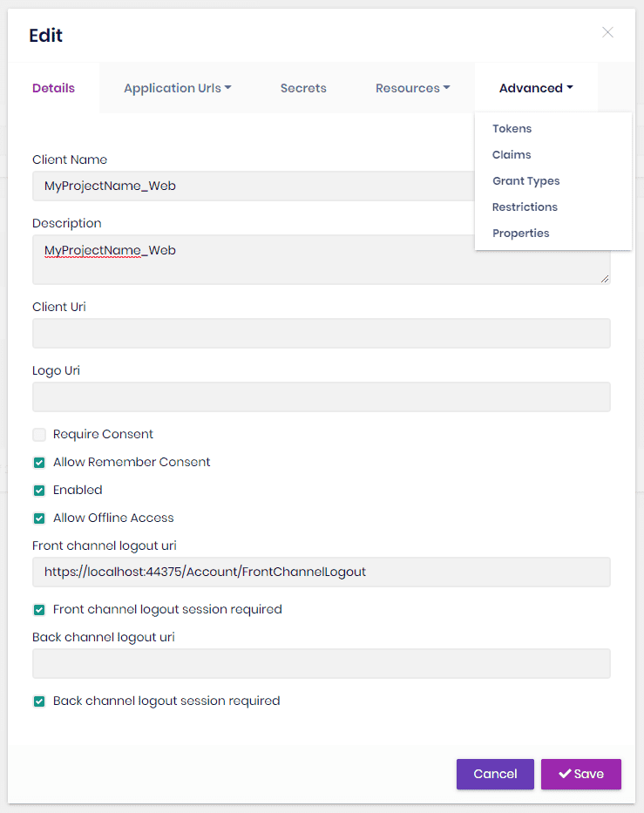Select Grant Types menu entry
Viewport: 644px width, 813px height.
click(x=525, y=181)
